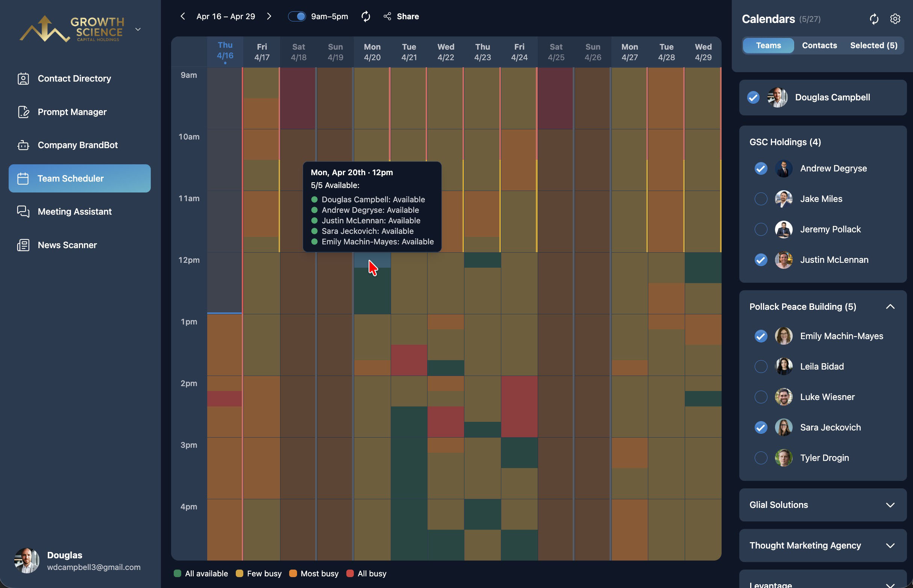Select the Mon 4/27 column header
This screenshot has width=913, height=588.
pos(629,52)
